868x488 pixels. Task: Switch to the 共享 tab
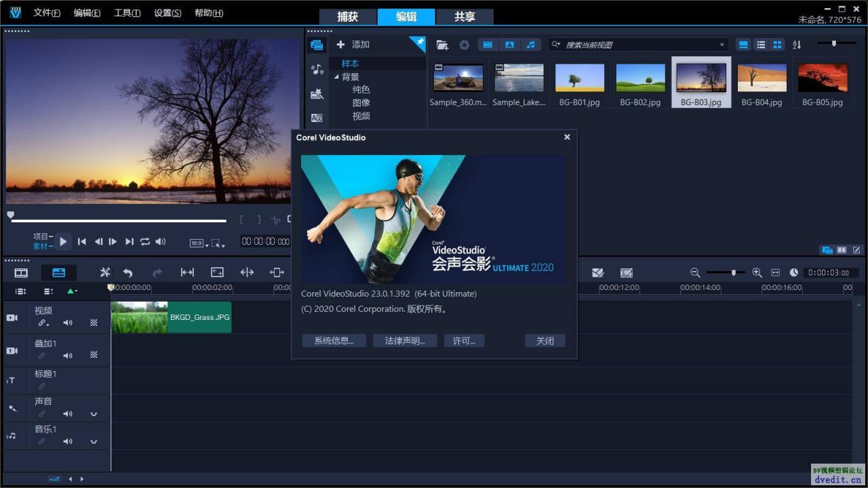pyautogui.click(x=465, y=17)
